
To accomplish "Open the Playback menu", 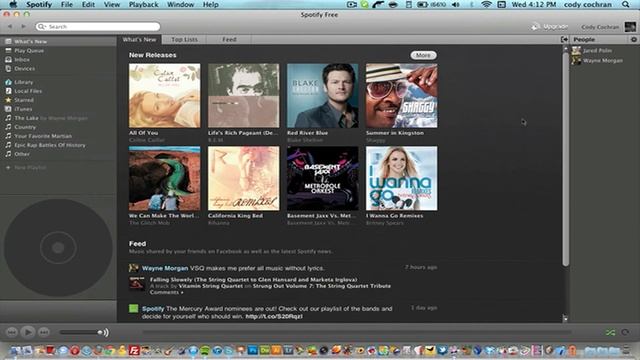I will coord(143,4).
